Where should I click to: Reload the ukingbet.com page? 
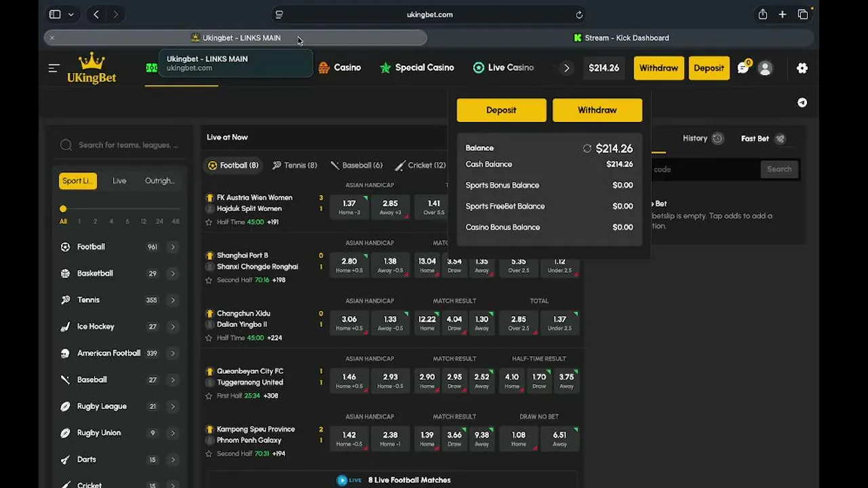click(x=579, y=14)
